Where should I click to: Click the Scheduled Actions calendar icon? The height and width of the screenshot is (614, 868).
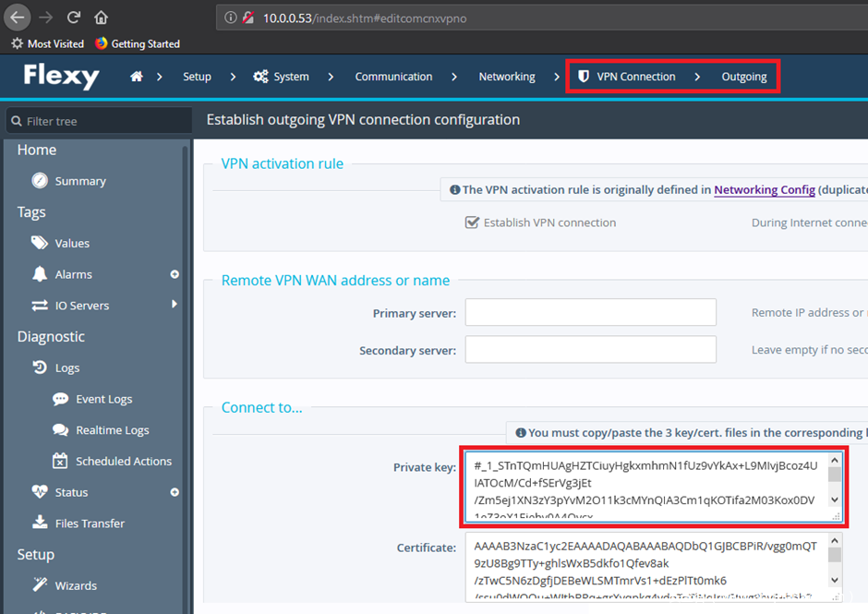point(61,461)
